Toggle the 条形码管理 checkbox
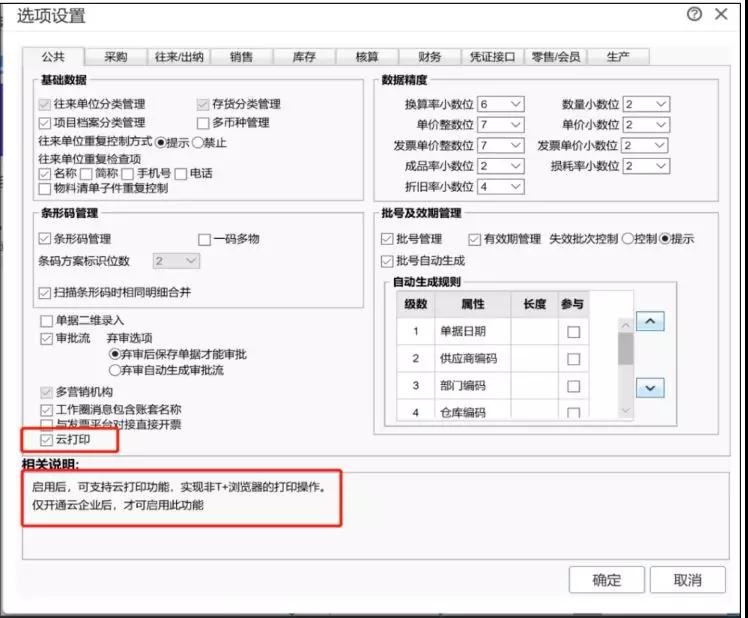Screen dimensions: 748x618 [x=44, y=239]
